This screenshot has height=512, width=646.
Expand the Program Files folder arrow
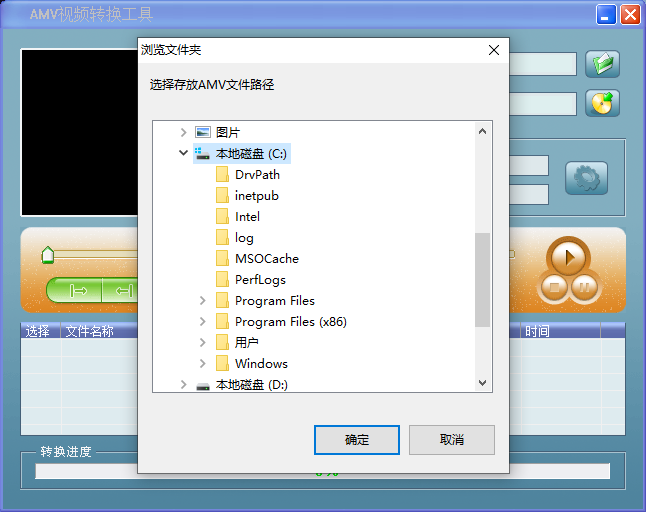coord(203,300)
